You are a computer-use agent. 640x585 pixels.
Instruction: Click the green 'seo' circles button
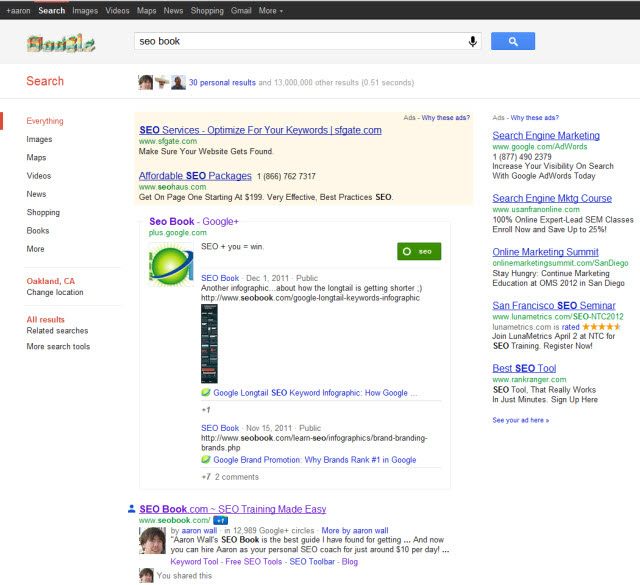[419, 251]
